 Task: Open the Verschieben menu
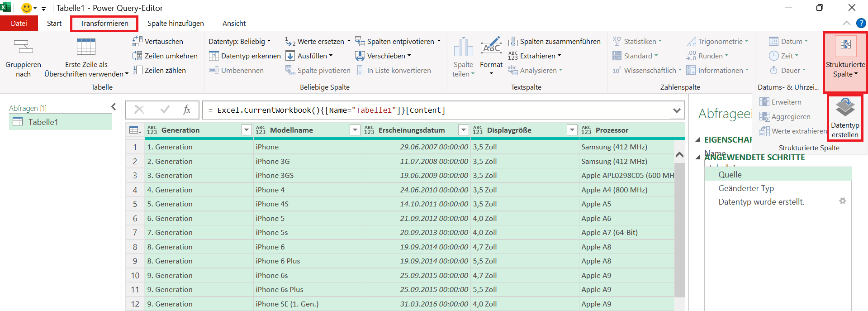tap(383, 56)
